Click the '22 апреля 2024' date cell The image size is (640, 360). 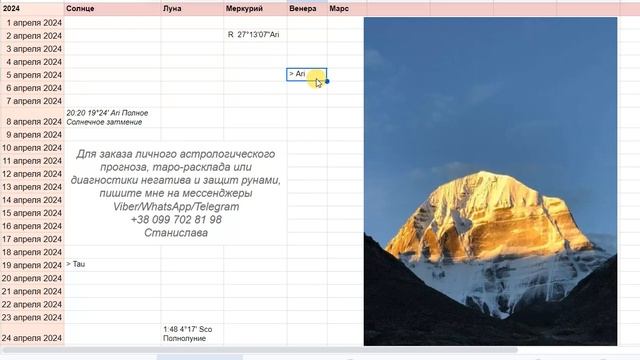[x=32, y=304]
